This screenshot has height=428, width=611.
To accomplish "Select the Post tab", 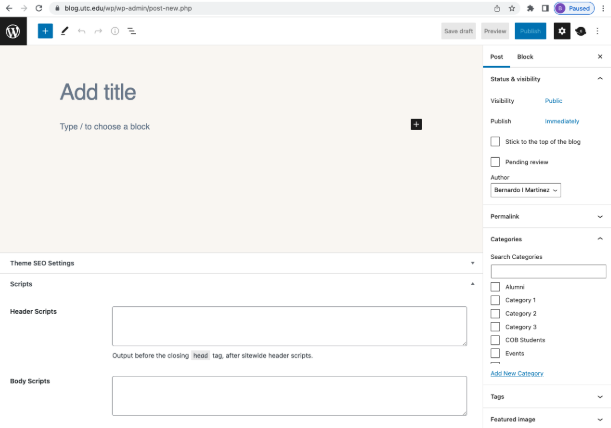I will coord(497,57).
